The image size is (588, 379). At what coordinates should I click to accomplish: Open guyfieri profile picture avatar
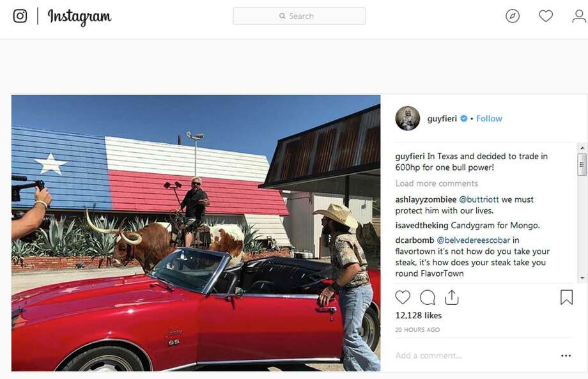pos(408,118)
